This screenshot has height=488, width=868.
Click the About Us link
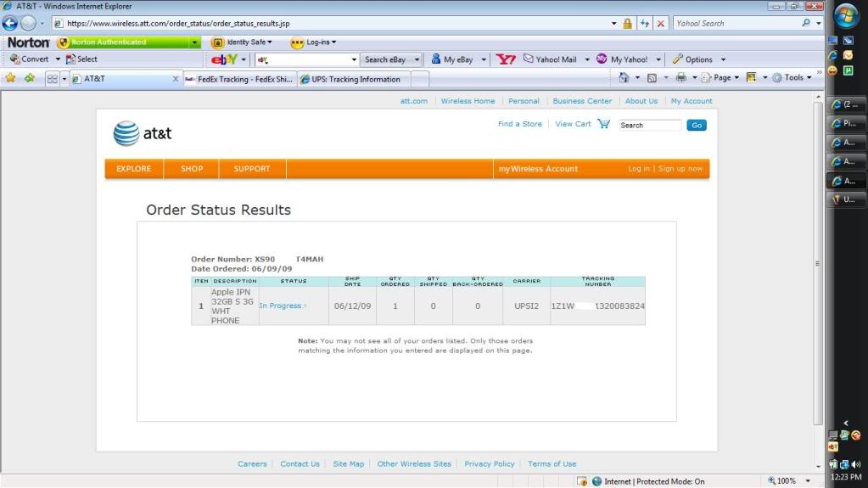[x=641, y=101]
